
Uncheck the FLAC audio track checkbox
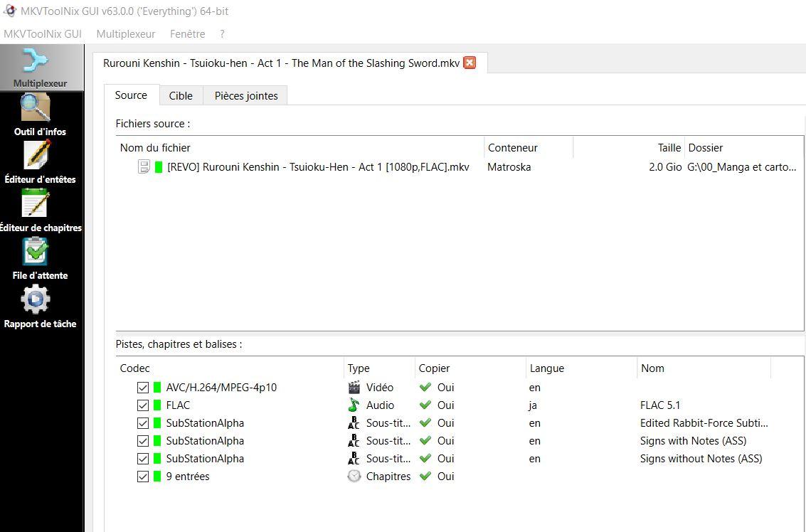click(143, 405)
